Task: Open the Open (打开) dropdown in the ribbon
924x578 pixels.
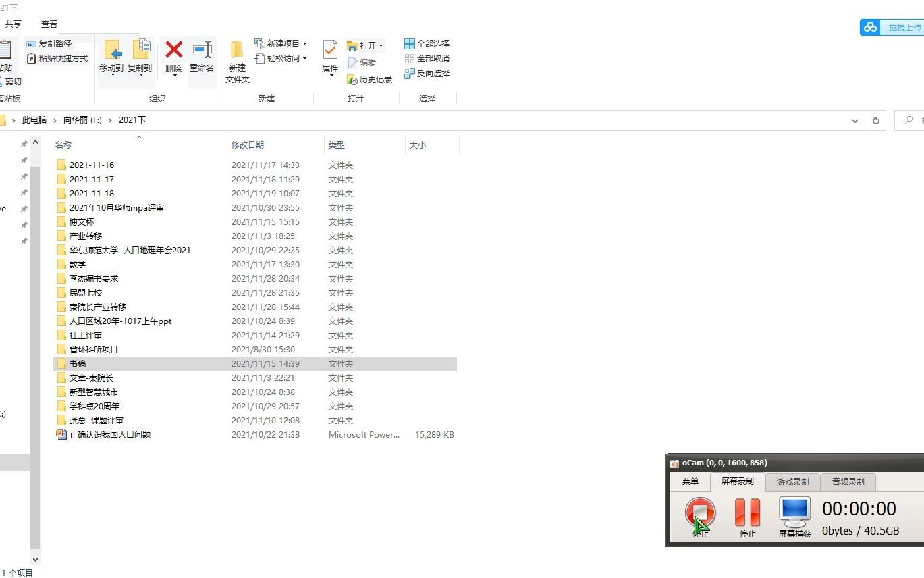Action: point(365,46)
